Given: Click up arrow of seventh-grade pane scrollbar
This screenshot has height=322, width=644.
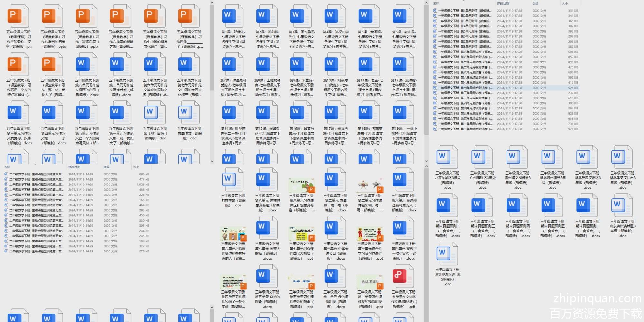Looking at the screenshot, I should coord(426,3).
